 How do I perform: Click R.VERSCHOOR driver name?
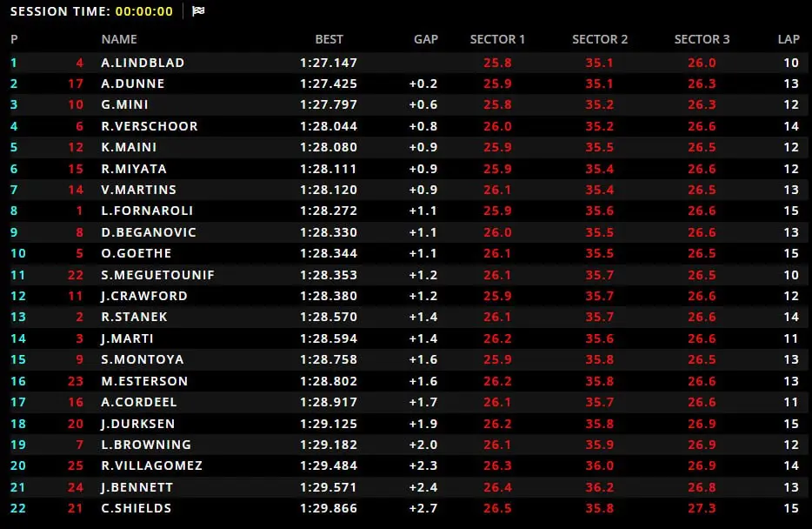pos(150,126)
